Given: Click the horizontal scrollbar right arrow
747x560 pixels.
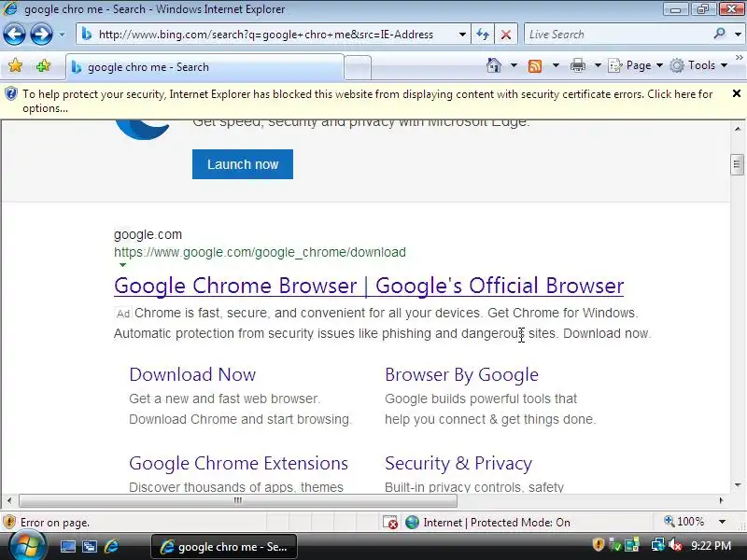Looking at the screenshot, I should click(721, 500).
